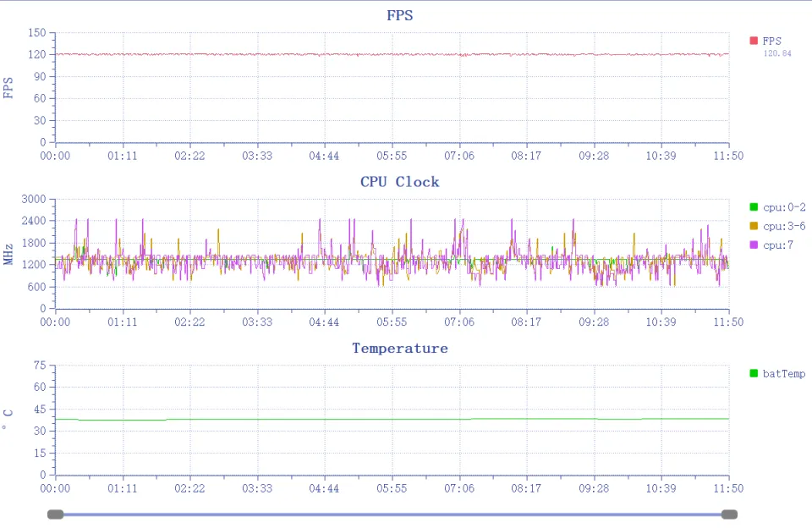Toggle the FPS series legend label

[x=771, y=41]
